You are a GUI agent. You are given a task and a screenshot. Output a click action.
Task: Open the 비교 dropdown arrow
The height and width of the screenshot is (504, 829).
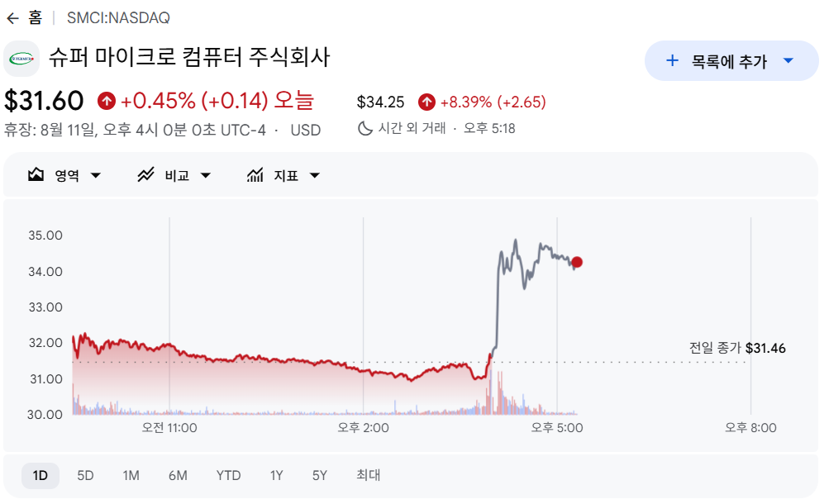206,175
